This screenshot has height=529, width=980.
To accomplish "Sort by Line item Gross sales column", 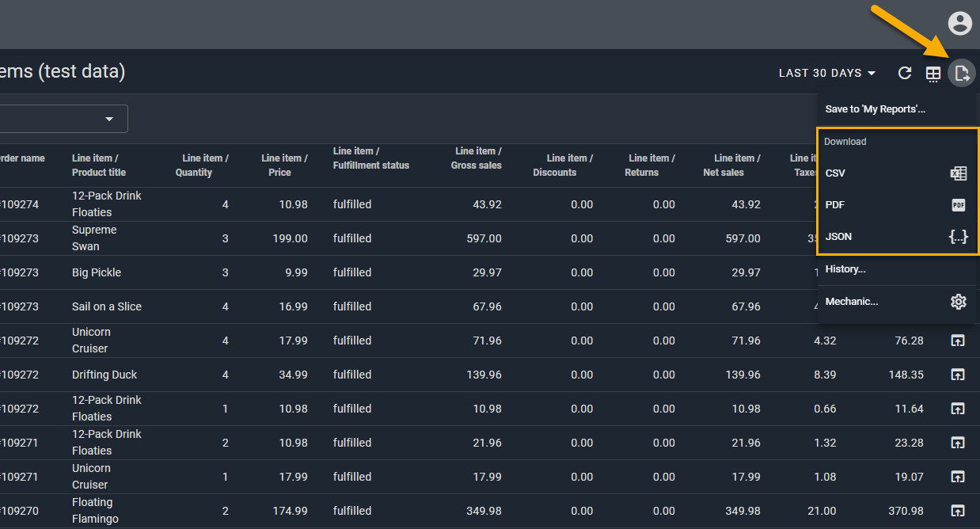I will pyautogui.click(x=476, y=158).
